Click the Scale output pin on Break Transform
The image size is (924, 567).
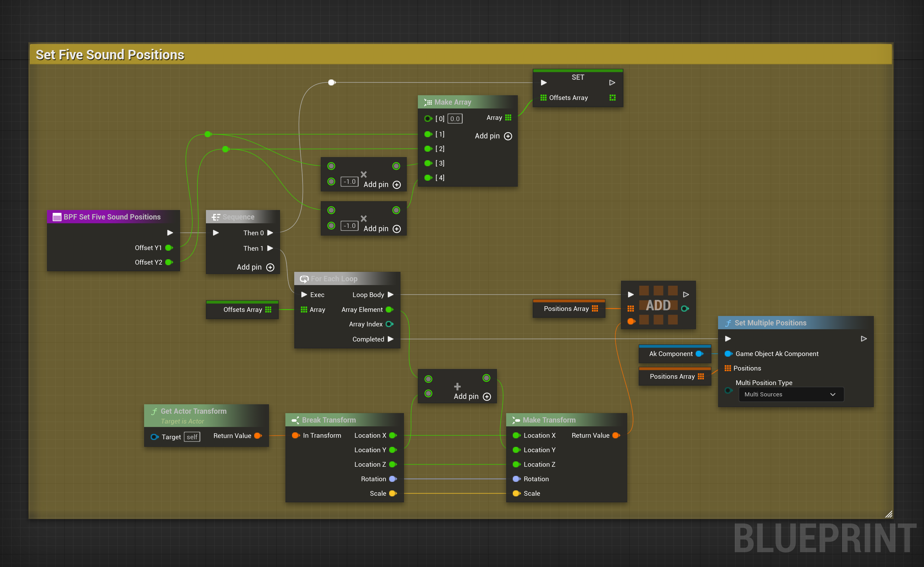[393, 494]
